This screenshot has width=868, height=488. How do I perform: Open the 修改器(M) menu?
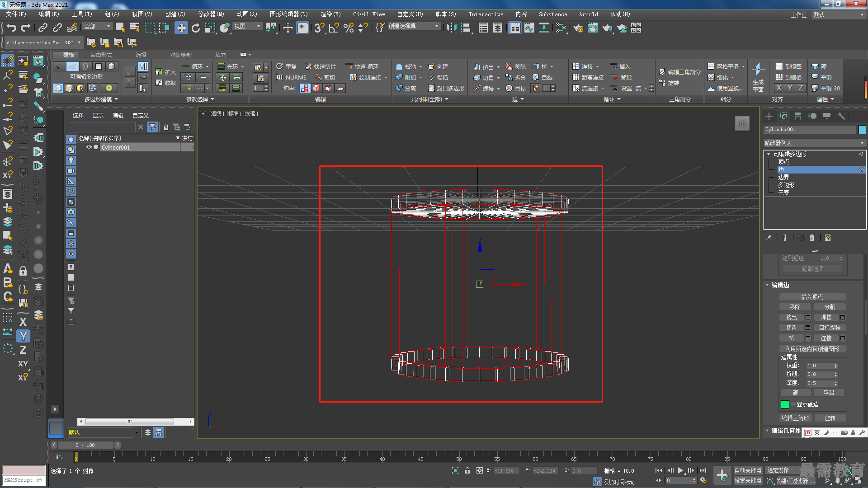point(211,14)
